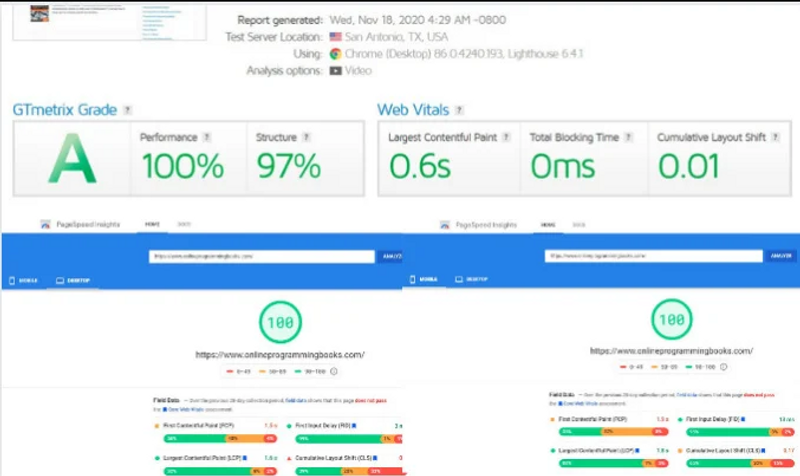Open the DOCS tab in the desktop PageSpeed report
The height and width of the screenshot is (476, 800).
184,224
